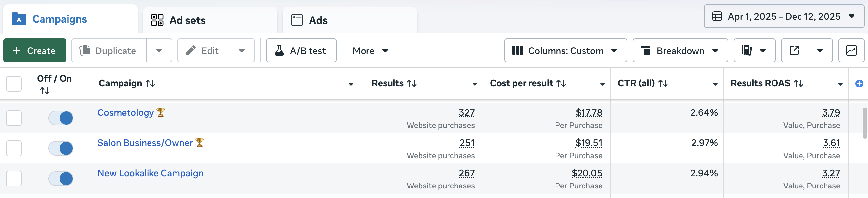The image size is (868, 198).
Task: Toggle off the Cosmetology campaign
Action: pyautogui.click(x=61, y=118)
